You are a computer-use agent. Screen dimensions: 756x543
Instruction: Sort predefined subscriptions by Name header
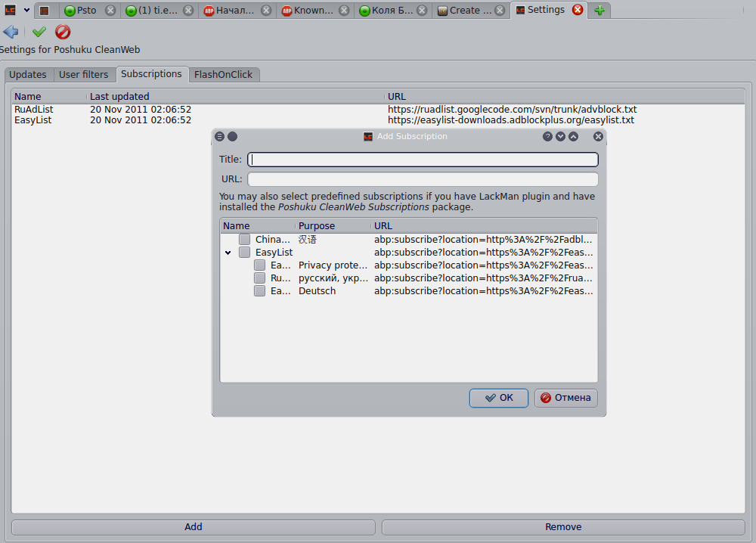(258, 225)
